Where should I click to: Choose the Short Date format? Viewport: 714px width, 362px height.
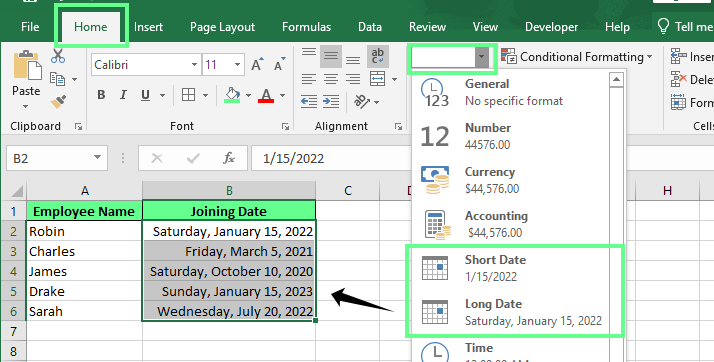(510, 268)
